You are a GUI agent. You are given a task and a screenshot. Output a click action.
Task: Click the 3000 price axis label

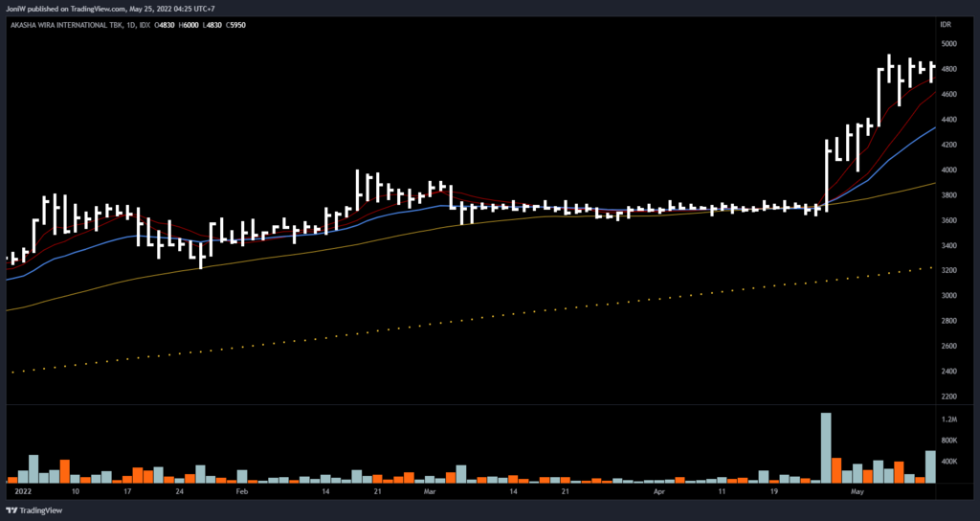click(x=947, y=296)
